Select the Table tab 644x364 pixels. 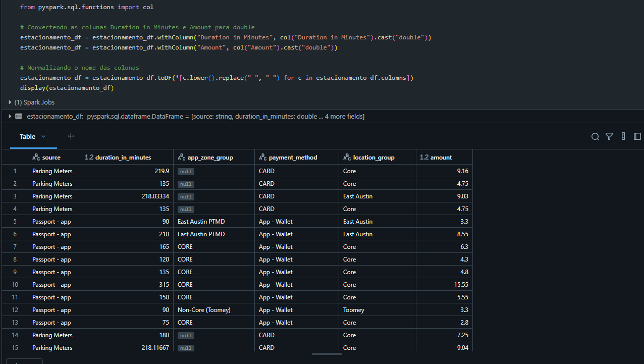point(27,136)
